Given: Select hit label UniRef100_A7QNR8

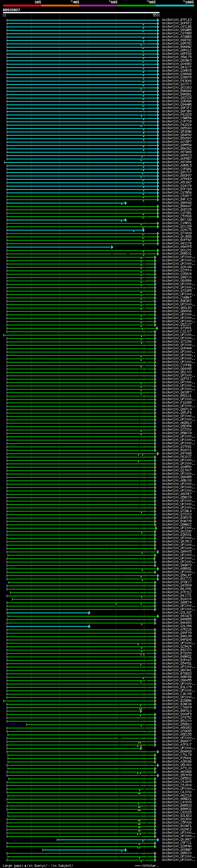Looking at the screenshot, I should pos(177,37).
